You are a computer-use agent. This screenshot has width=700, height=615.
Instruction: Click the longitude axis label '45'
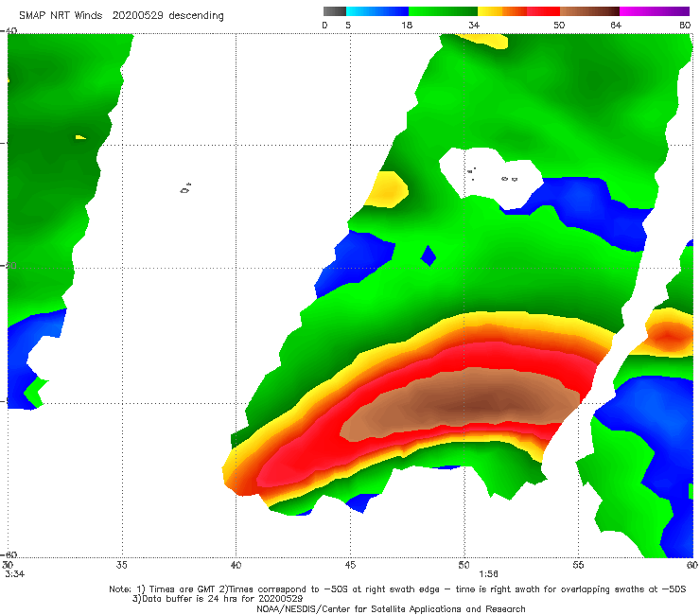(350, 565)
